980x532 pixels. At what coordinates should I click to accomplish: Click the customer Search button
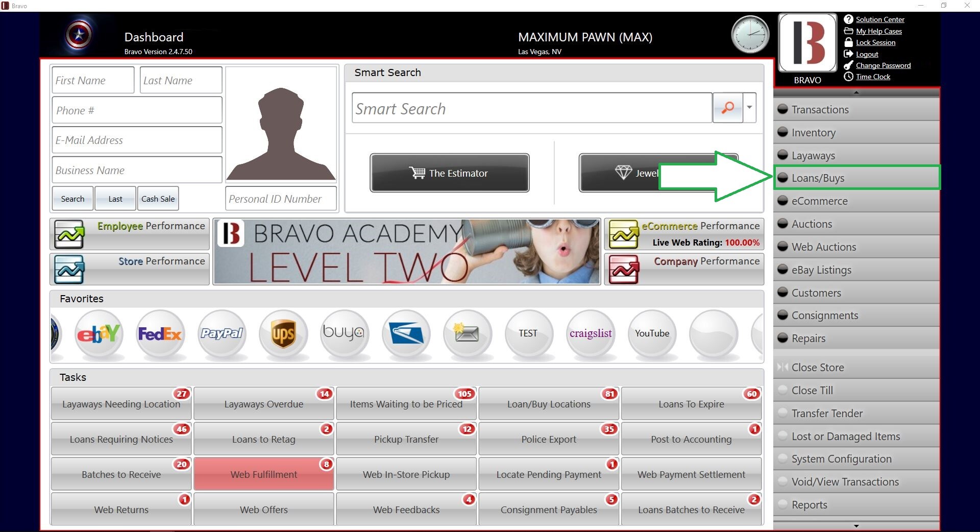click(x=72, y=199)
